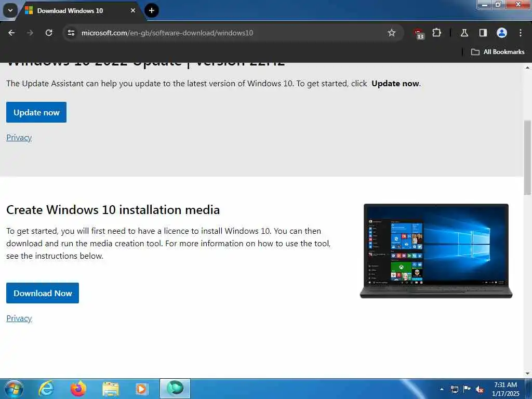This screenshot has width=532, height=399.
Task: Click the Windows 10 laptop image
Action: (436, 251)
